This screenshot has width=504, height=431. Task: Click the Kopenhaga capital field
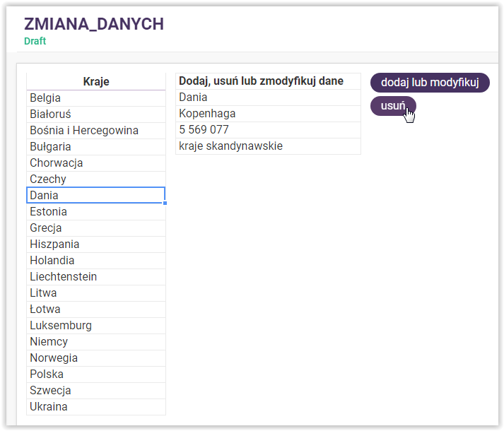[x=268, y=114]
